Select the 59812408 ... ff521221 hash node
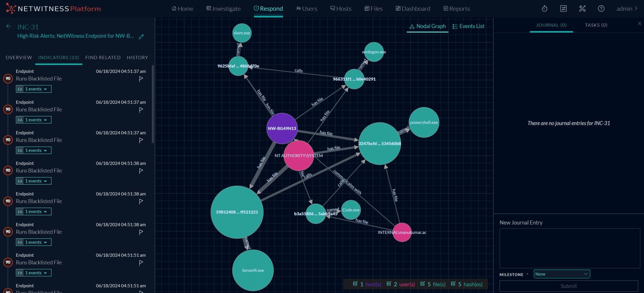Viewport: 644px width, 293px height. (x=237, y=212)
